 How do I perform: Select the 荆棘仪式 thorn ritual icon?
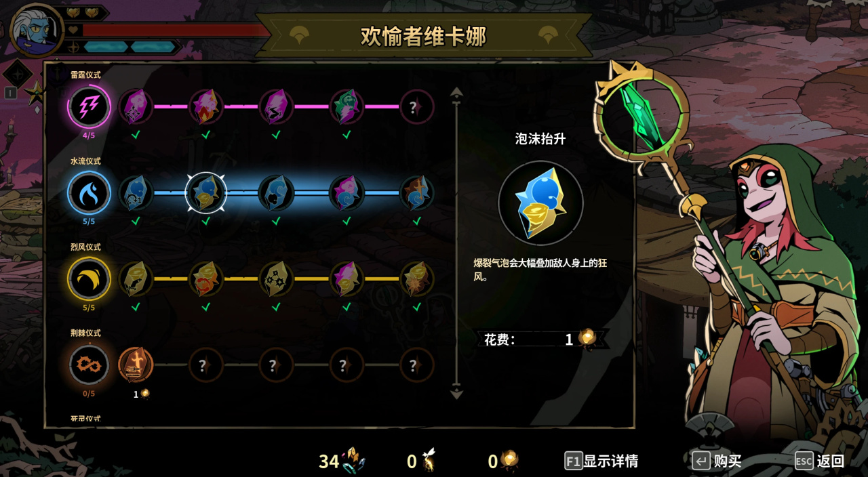[89, 365]
